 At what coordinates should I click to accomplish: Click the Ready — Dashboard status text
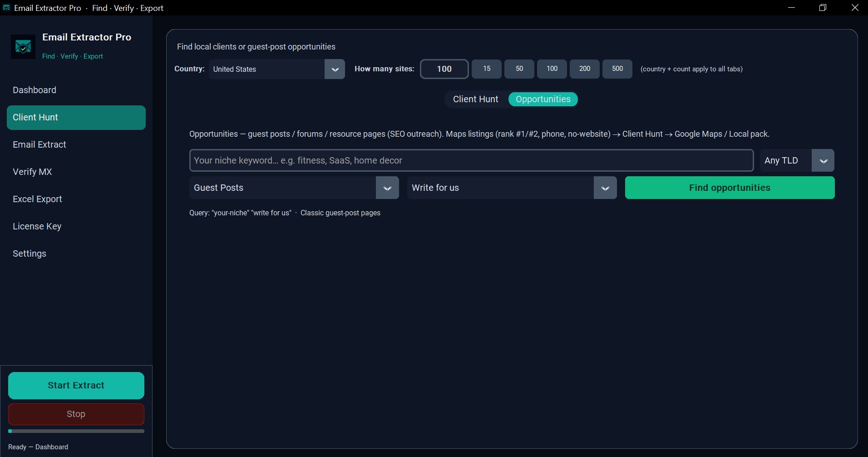coord(38,447)
